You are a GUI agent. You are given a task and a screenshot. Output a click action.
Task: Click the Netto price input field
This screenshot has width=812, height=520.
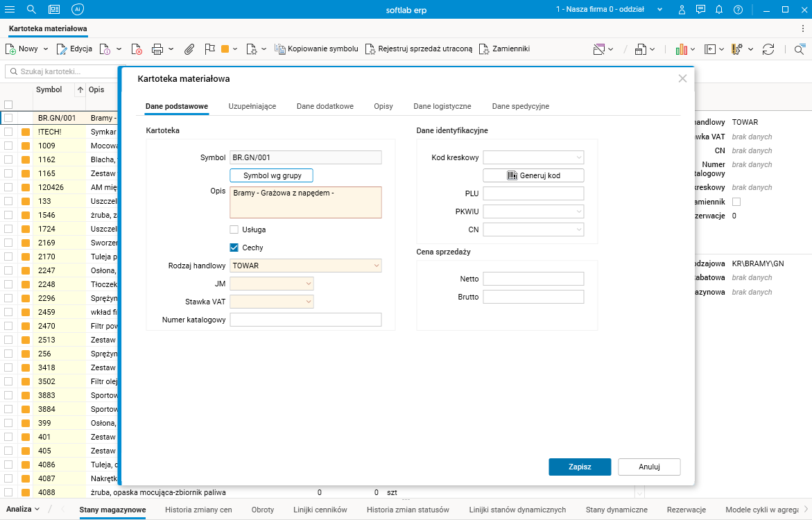(533, 279)
